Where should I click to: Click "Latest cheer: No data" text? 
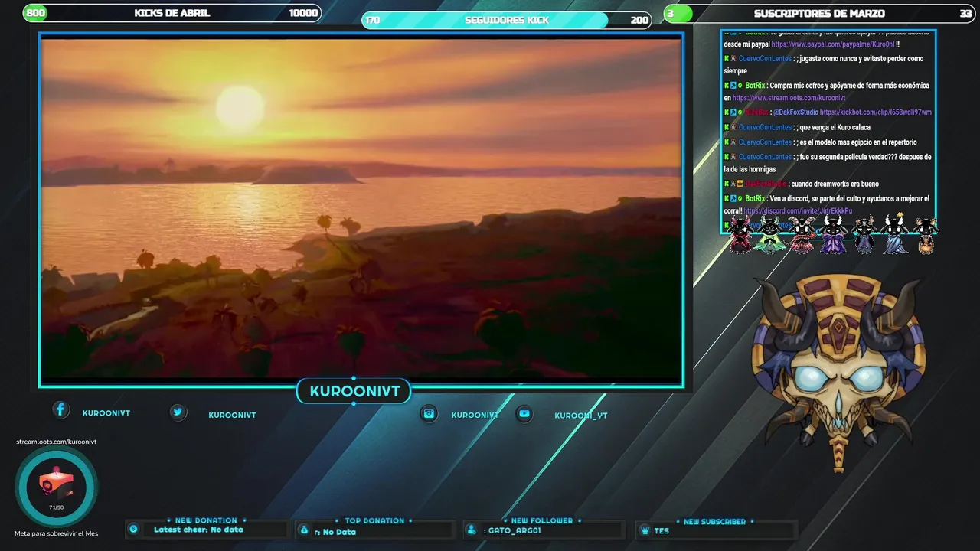click(198, 530)
